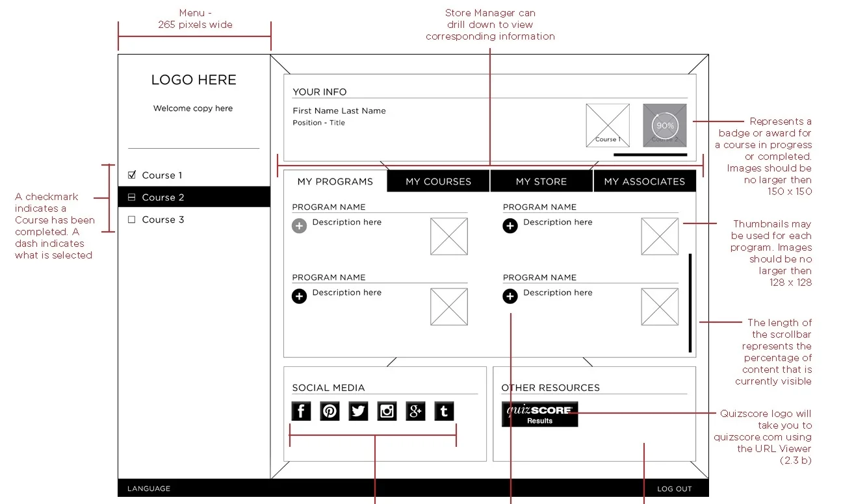Open the Twitter profile
The height and width of the screenshot is (504, 841).
(358, 410)
